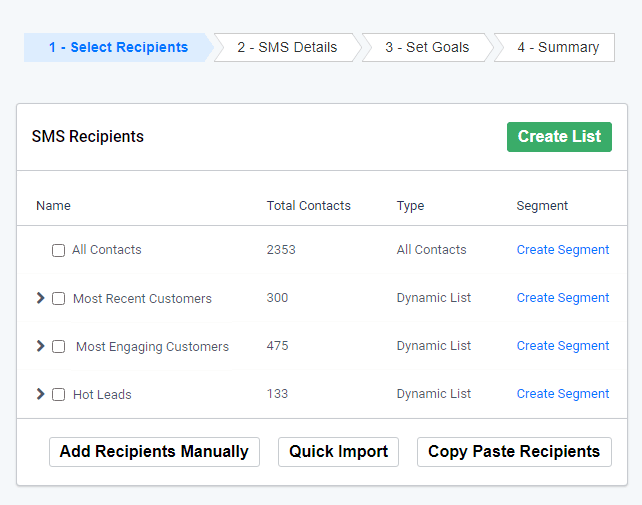Click Dynamic List type for Most Engaging Customers

click(434, 346)
